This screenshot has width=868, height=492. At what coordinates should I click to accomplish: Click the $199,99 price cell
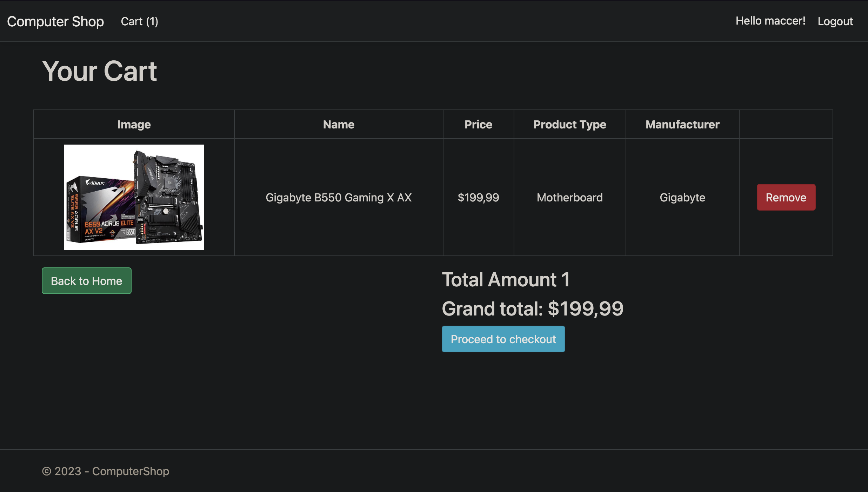pyautogui.click(x=478, y=197)
